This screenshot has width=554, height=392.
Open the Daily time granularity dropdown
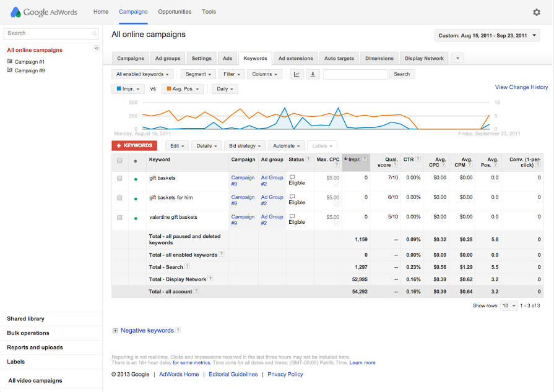coord(224,89)
